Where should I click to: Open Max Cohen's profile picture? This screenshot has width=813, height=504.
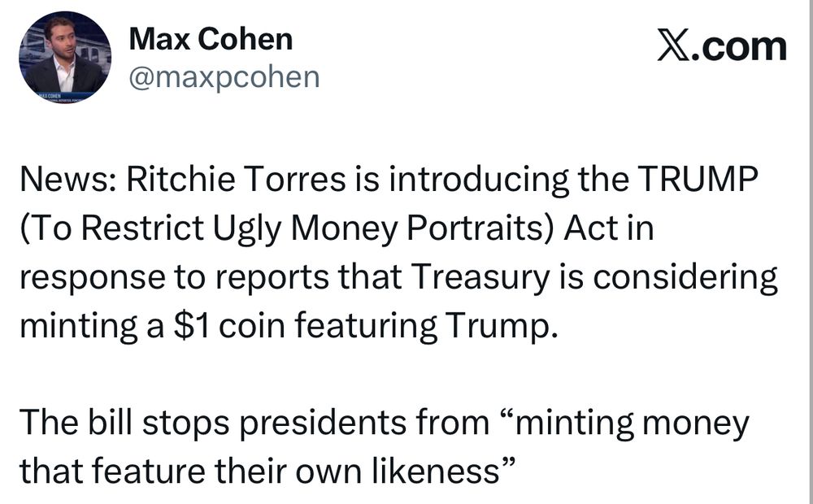coord(65,57)
